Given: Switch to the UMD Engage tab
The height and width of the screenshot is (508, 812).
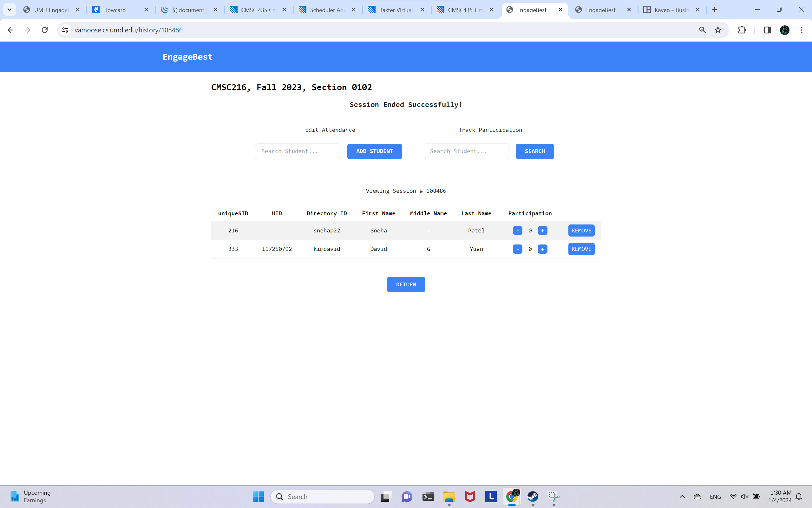Looking at the screenshot, I should point(52,10).
